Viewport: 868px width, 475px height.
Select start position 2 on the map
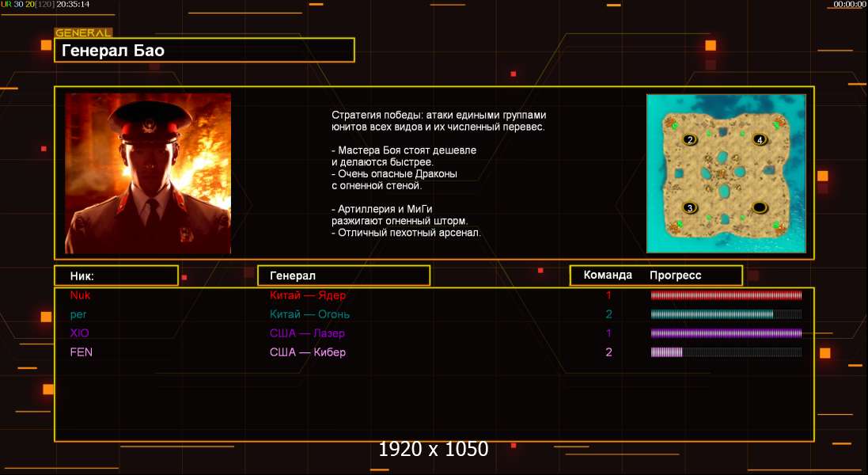point(690,139)
